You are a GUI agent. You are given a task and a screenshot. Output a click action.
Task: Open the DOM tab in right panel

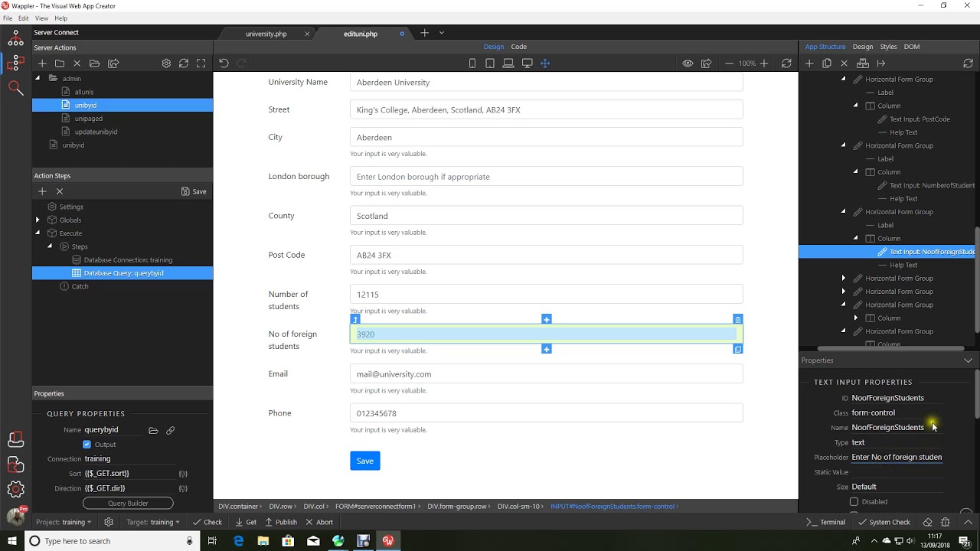911,47
